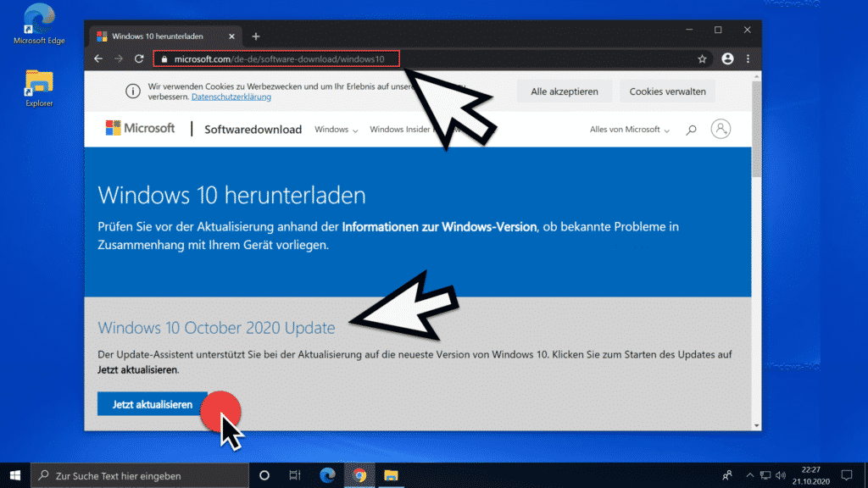Go back with the browser back arrow
868x488 pixels.
98,58
